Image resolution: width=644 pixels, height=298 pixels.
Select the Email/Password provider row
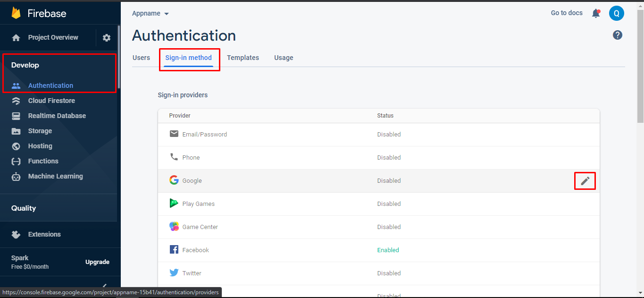click(x=205, y=135)
